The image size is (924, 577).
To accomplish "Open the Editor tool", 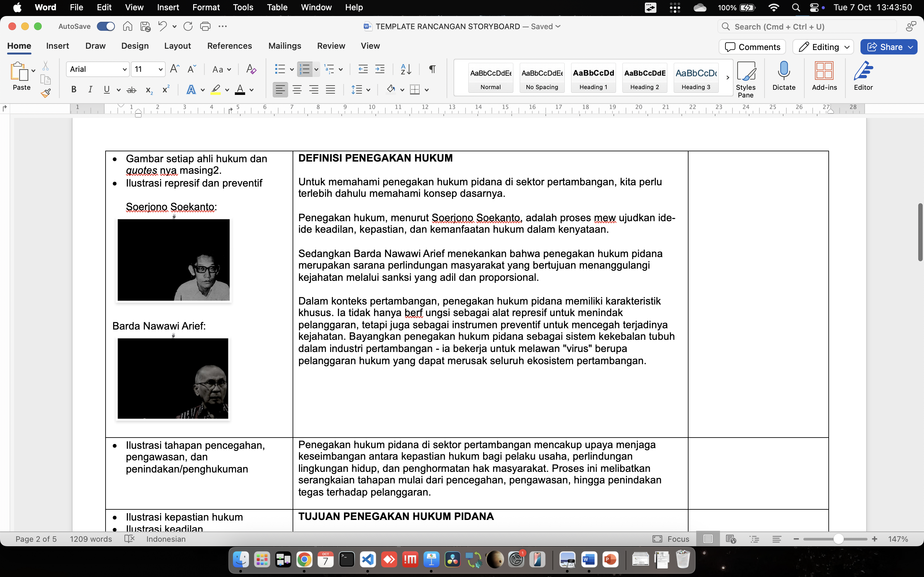I will pos(863,76).
